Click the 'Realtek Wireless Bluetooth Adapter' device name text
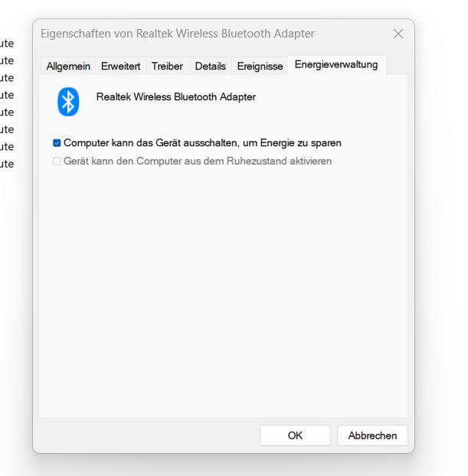The height and width of the screenshot is (476, 468). (176, 97)
